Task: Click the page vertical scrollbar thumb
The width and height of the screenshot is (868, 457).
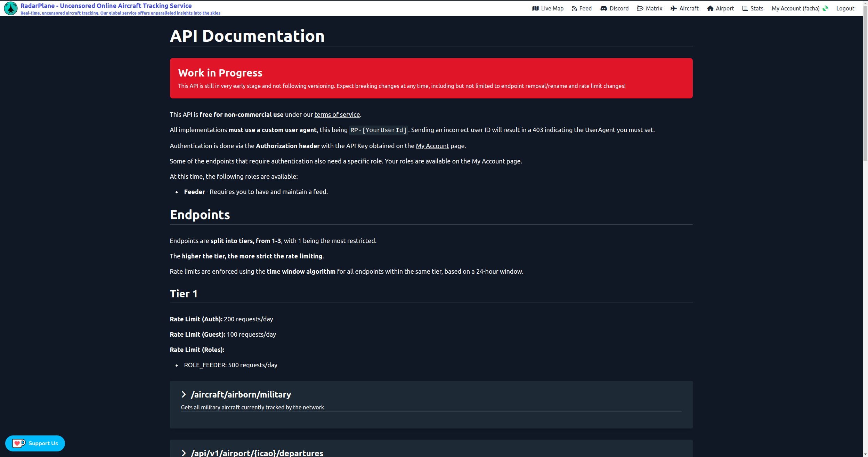Action: coord(865,83)
